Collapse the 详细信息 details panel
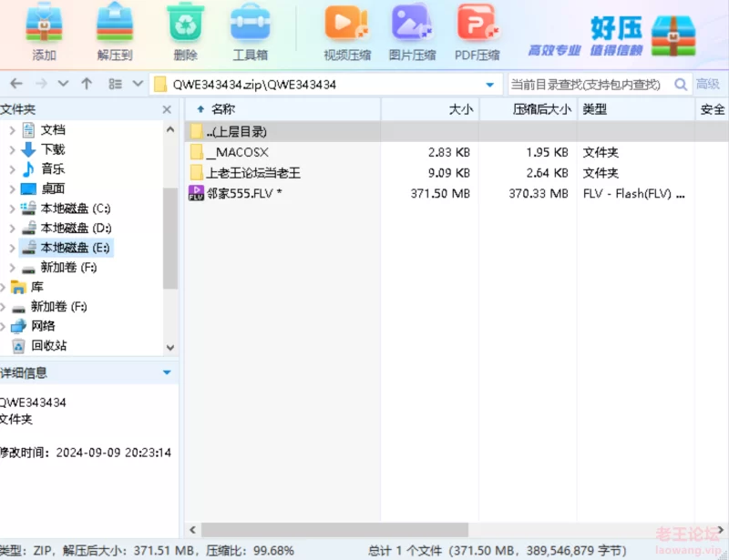This screenshot has height=560, width=729. click(x=166, y=372)
